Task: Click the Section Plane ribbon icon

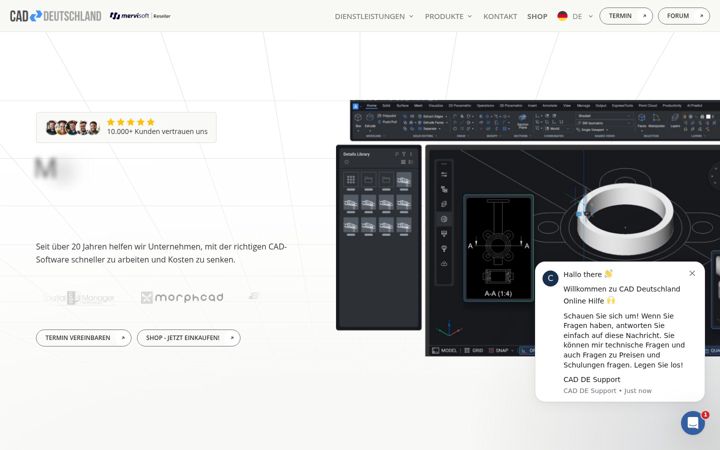Action: pyautogui.click(x=523, y=120)
